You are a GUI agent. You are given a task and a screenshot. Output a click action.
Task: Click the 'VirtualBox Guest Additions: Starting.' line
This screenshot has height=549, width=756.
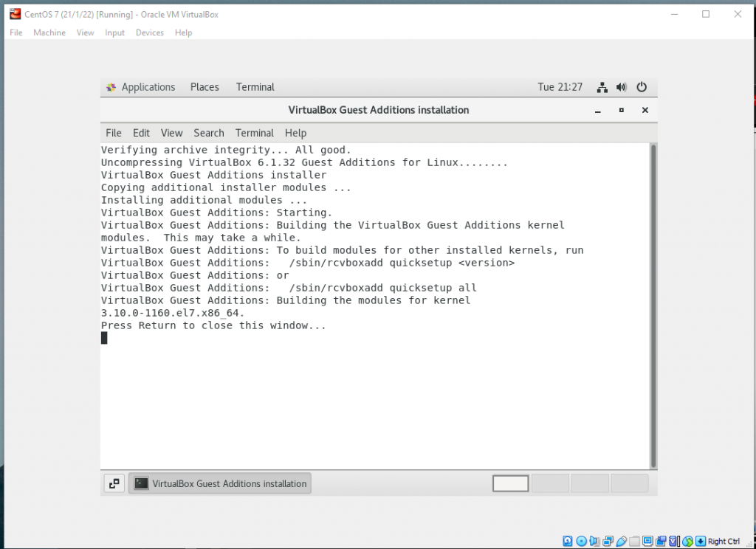[x=216, y=213]
